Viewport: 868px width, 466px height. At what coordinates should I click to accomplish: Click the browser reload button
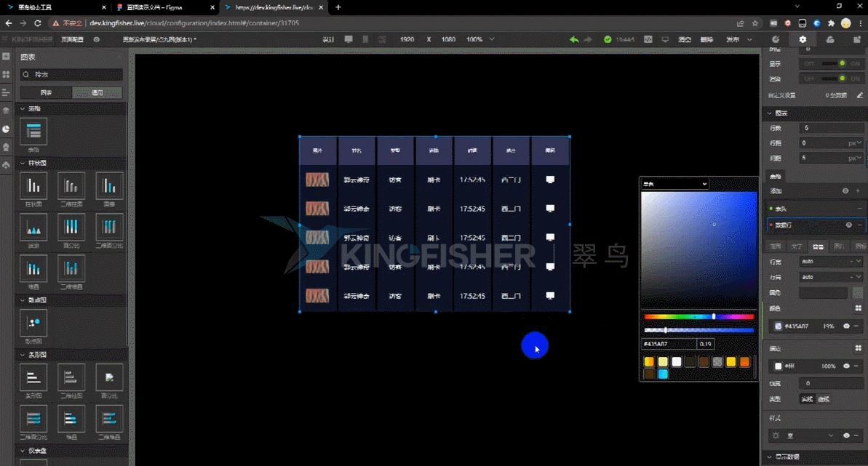[38, 23]
